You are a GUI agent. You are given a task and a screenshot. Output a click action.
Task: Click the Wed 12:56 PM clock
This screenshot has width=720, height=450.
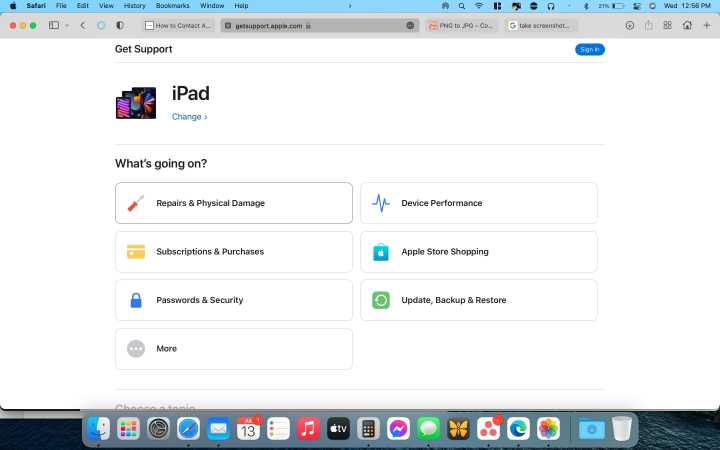point(687,6)
